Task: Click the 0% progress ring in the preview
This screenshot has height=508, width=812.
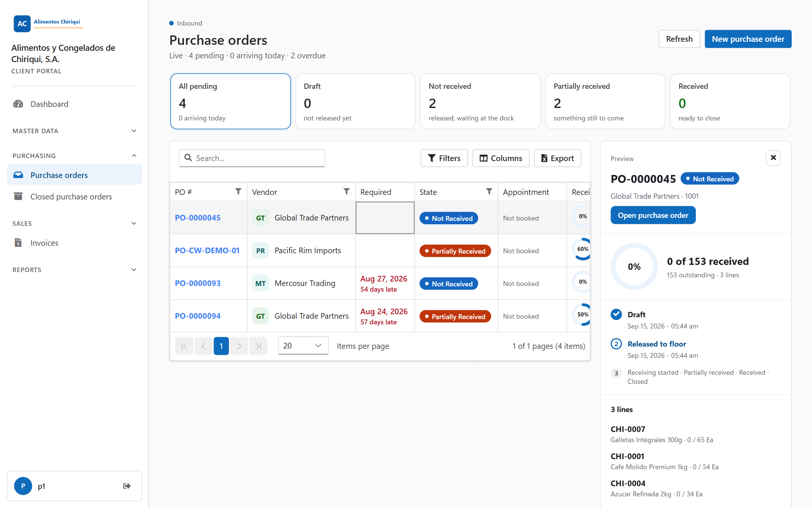Action: tap(634, 266)
